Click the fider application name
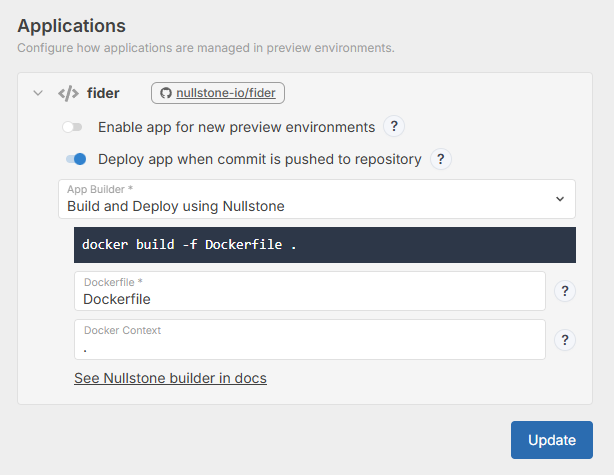Screen dimensions: 614x475 (x=103, y=93)
